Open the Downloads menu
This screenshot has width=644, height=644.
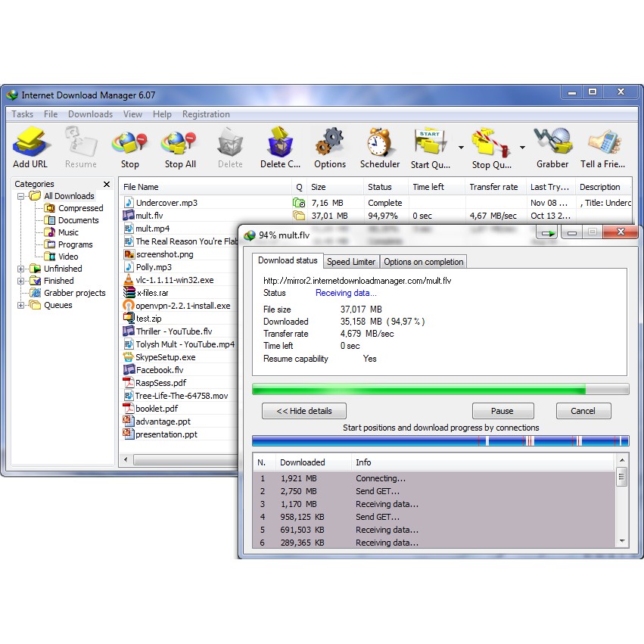tap(90, 114)
